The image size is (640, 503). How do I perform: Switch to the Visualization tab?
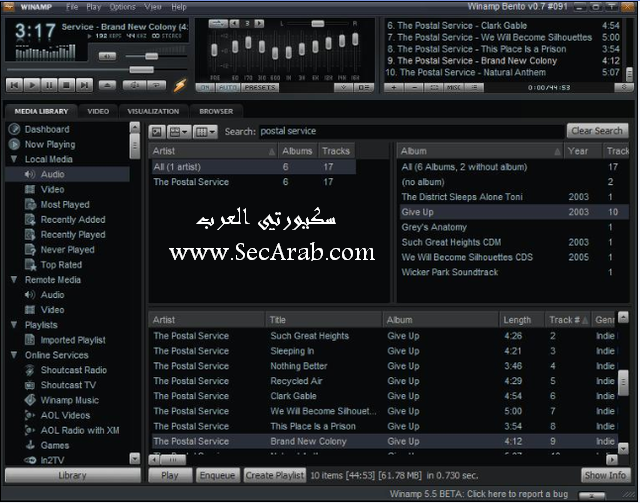(x=153, y=111)
